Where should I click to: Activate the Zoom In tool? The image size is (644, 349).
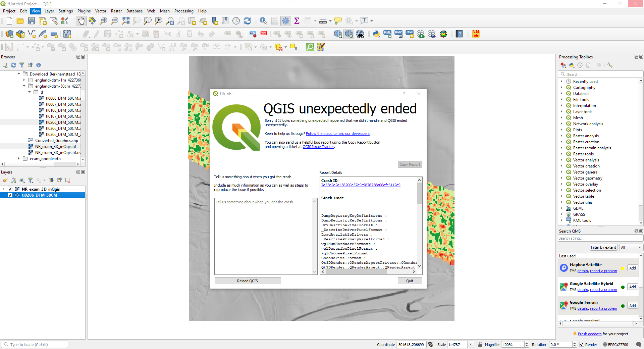click(x=104, y=21)
